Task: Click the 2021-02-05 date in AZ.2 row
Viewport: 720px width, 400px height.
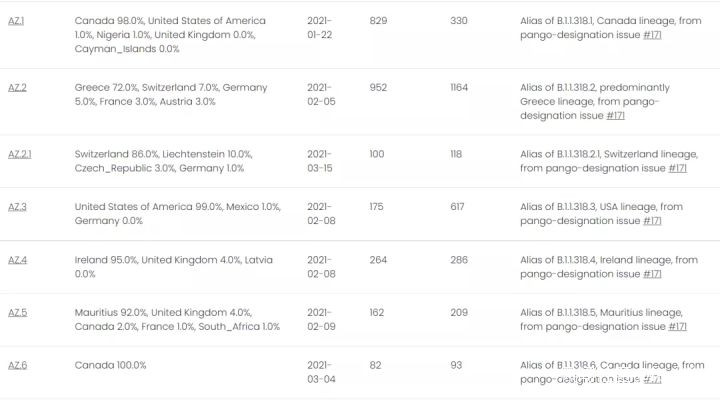Action: (x=319, y=95)
